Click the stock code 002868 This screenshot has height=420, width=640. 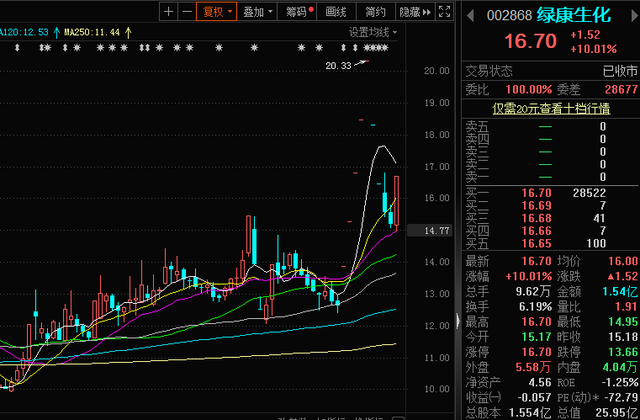[x=508, y=16]
